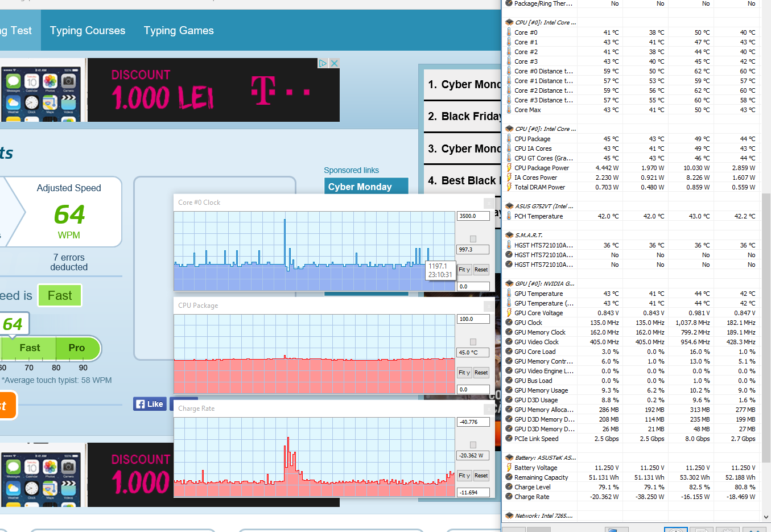Open the Typing Courses tab
The image size is (771, 532).
coord(88,31)
